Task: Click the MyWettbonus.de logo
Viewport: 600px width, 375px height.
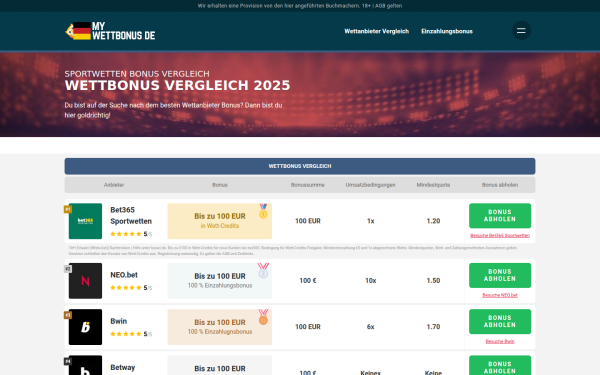Action: 110,31
